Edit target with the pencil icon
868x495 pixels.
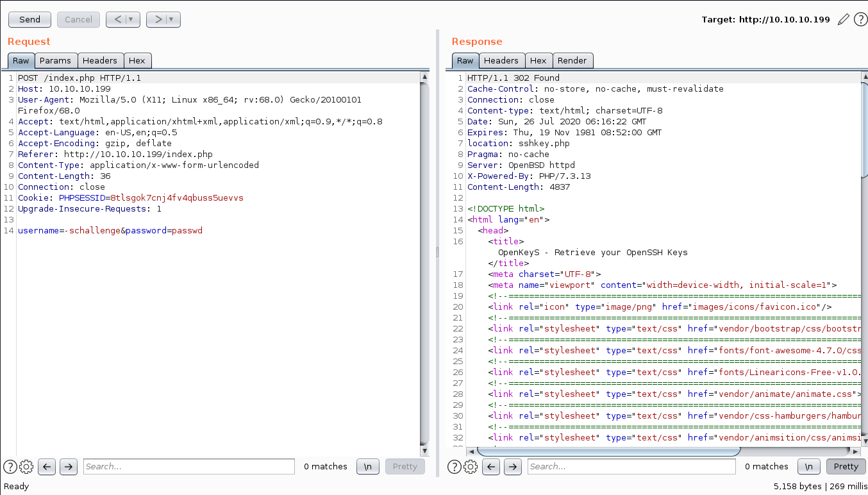coord(843,19)
